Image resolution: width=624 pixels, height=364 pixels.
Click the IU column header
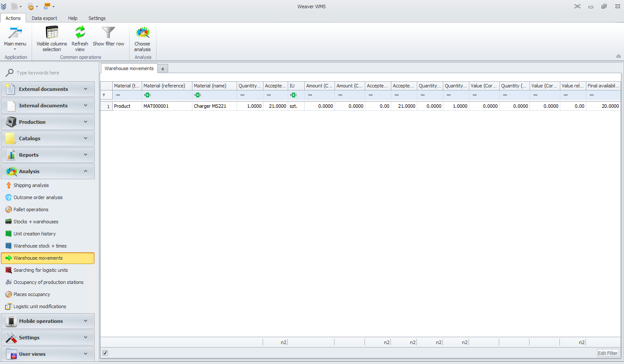point(296,86)
